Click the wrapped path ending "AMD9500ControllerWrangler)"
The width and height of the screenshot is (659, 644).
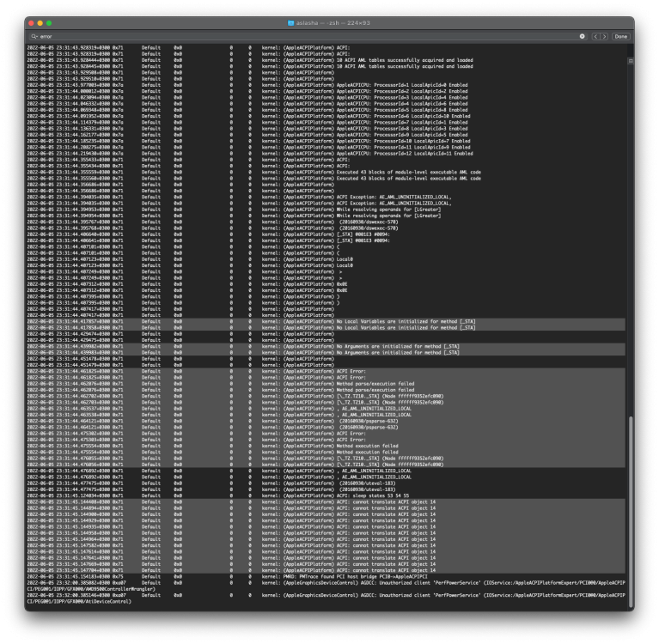[x=91, y=589]
